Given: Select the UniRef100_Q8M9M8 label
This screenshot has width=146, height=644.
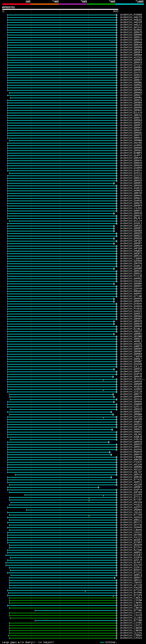Looking at the screenshot, I should 131,35.
